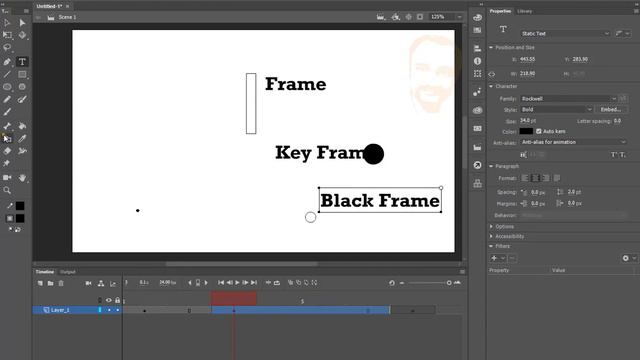Select the Timeline tab
Viewport: 640px width, 360px height.
(x=44, y=272)
